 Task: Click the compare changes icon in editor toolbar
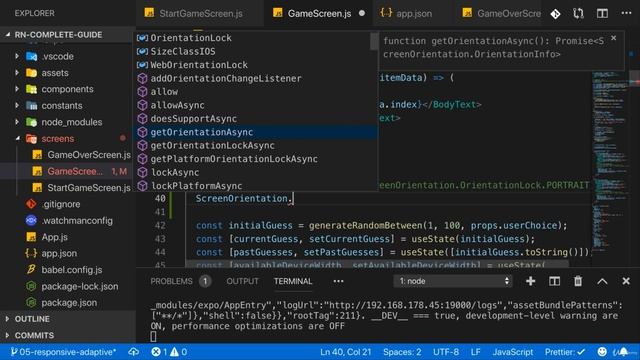(x=578, y=14)
